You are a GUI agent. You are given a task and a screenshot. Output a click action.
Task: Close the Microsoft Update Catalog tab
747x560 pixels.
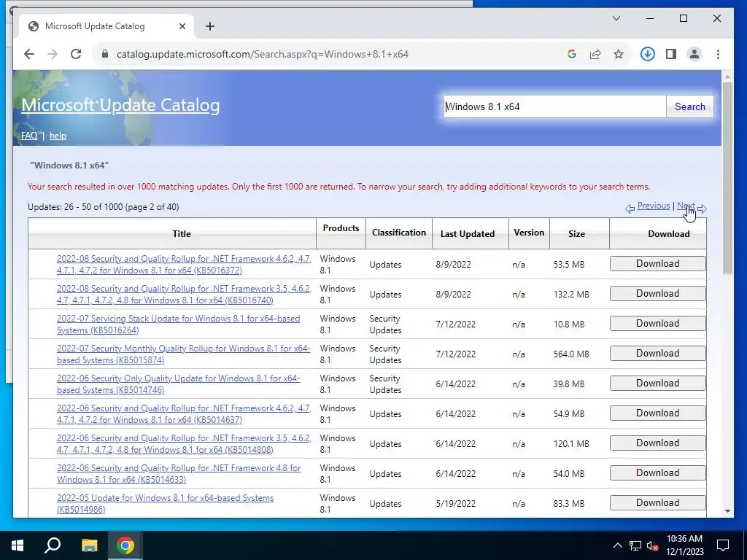pyautogui.click(x=182, y=26)
